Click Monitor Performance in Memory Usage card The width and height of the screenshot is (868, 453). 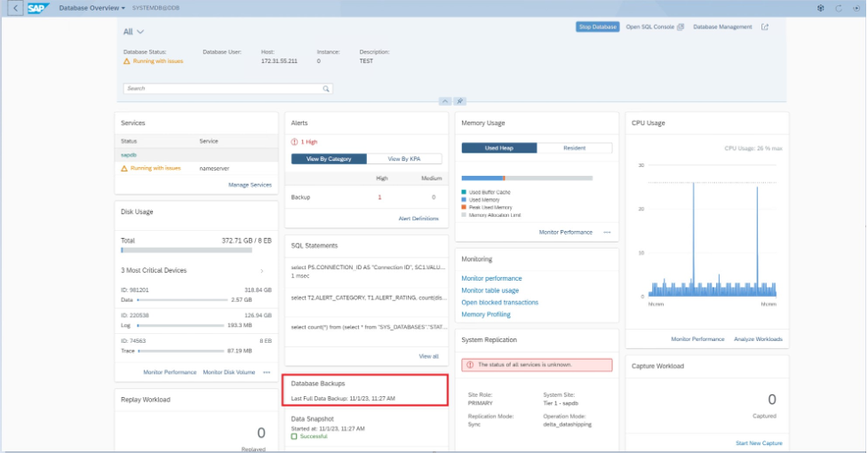[x=565, y=233]
